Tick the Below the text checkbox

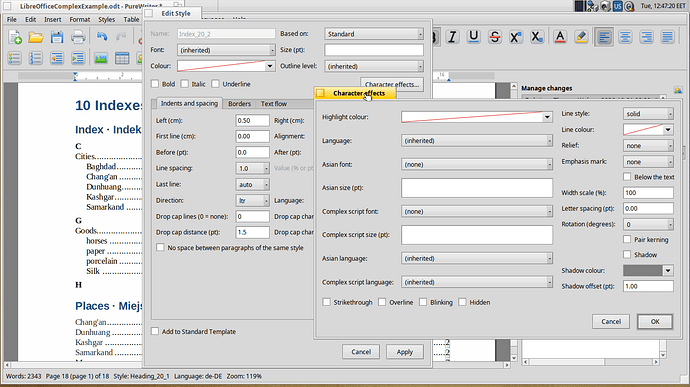(627, 177)
